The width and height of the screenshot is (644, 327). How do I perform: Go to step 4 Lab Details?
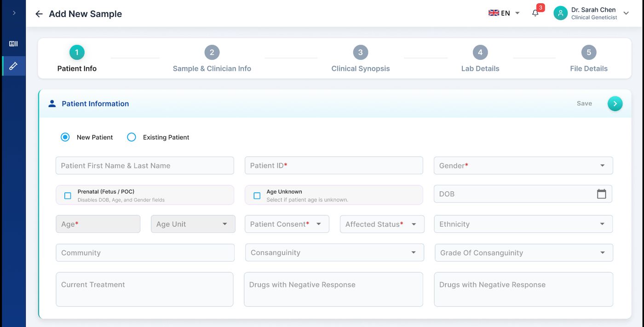tap(480, 60)
